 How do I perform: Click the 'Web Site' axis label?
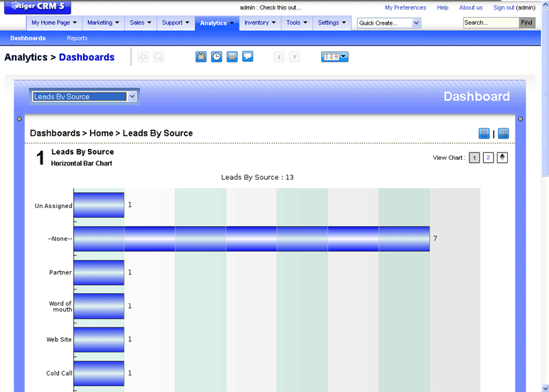click(59, 339)
